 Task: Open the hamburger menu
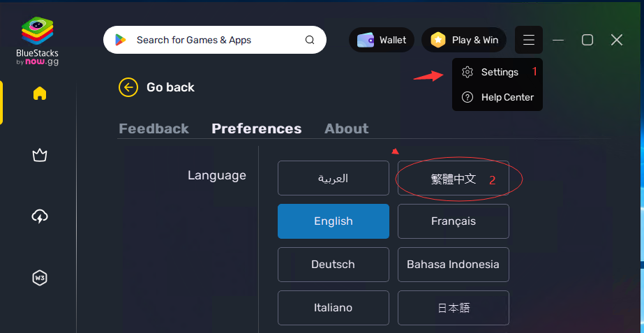[529, 40]
